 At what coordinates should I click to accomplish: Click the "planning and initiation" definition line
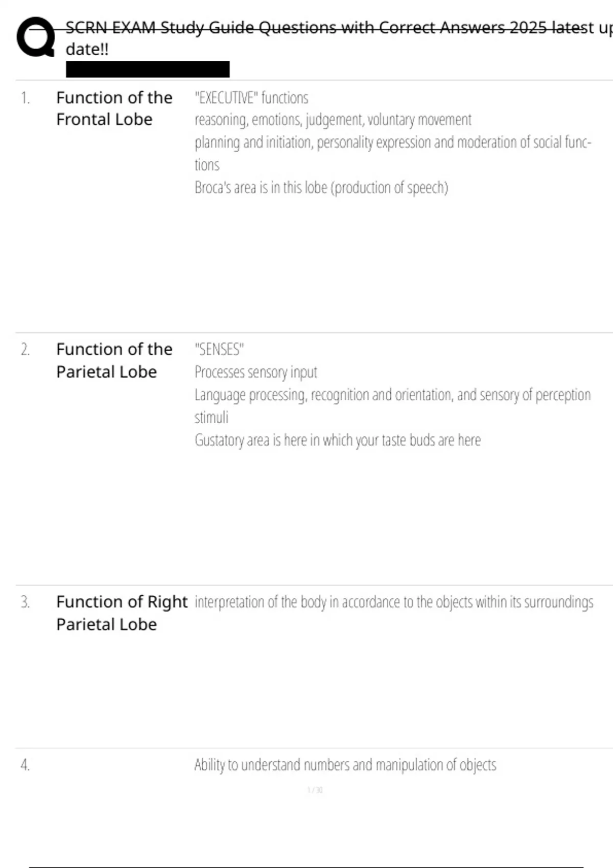tap(392, 142)
